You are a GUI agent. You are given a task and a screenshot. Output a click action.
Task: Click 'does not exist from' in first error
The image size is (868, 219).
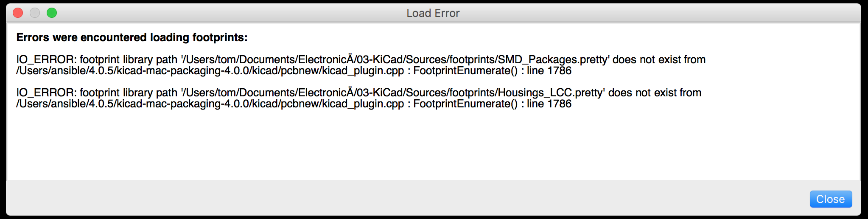click(659, 59)
